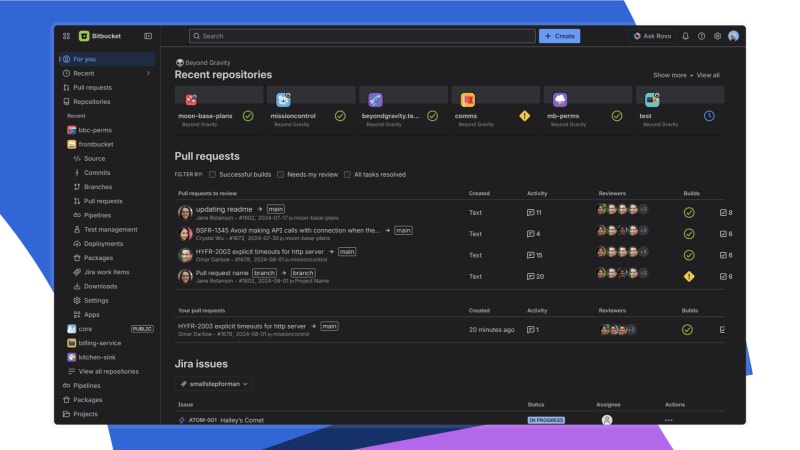This screenshot has width=800, height=450.
Task: Open the core repository in sidebar
Action: 85,329
